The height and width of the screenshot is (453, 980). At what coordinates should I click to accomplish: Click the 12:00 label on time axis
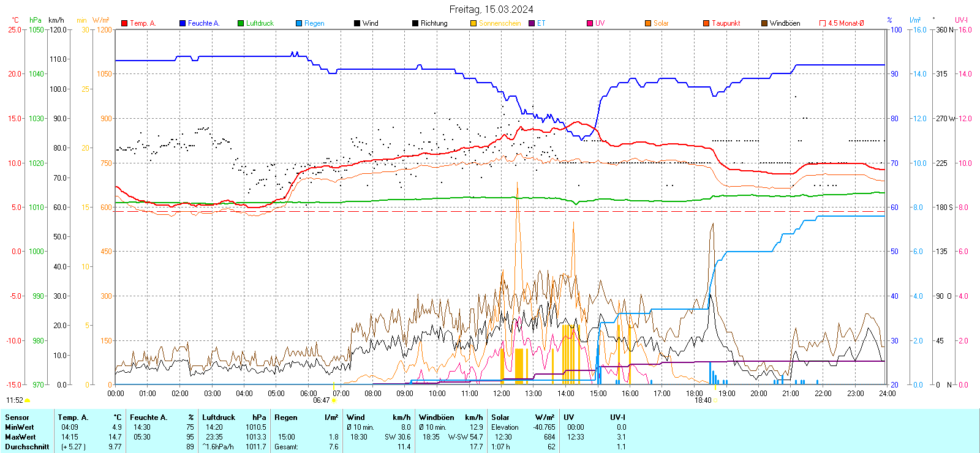(502, 394)
